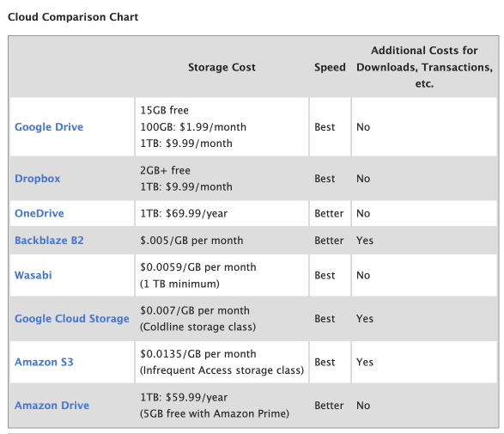Click 'Best' speed in Amazon S3 row
The image size is (504, 434).
(325, 362)
